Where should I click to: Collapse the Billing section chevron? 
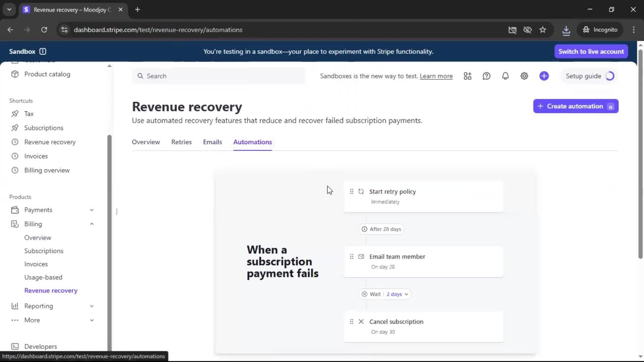click(x=92, y=224)
